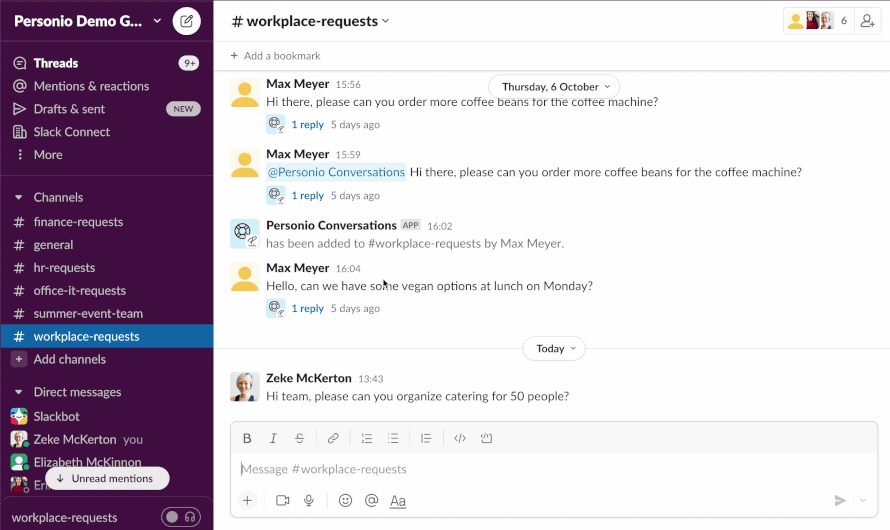
Task: Toggle ordered list formatting
Action: point(367,438)
